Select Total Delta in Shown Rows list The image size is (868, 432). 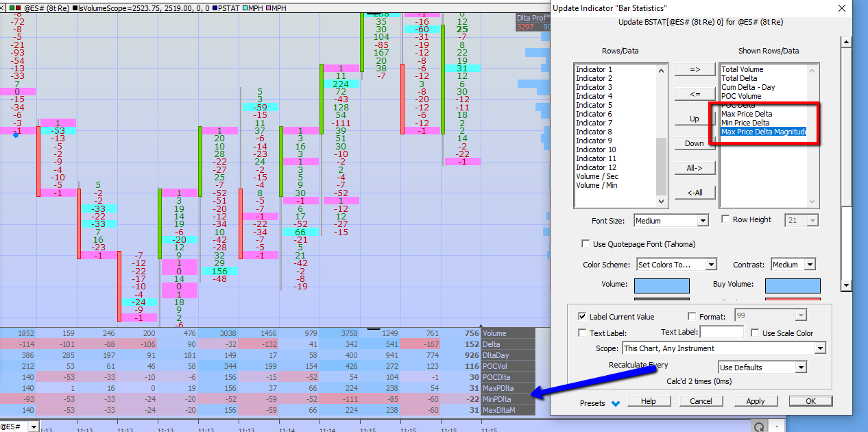(x=738, y=78)
